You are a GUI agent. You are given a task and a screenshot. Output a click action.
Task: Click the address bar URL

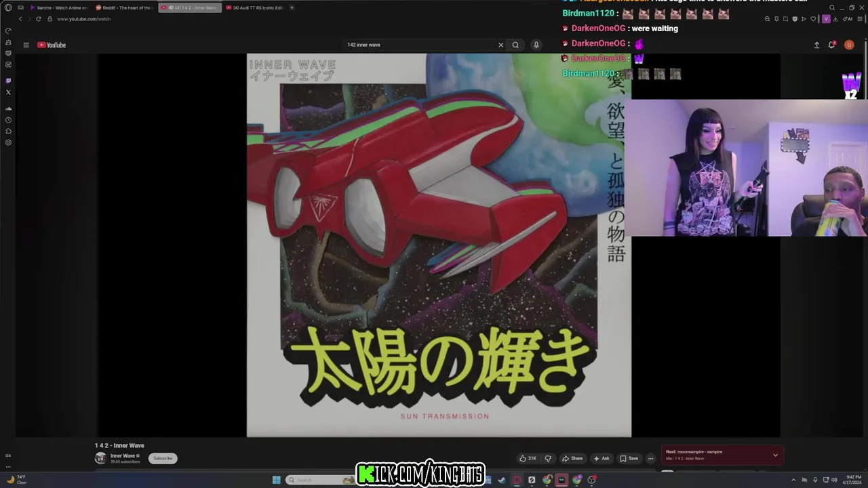(83, 19)
